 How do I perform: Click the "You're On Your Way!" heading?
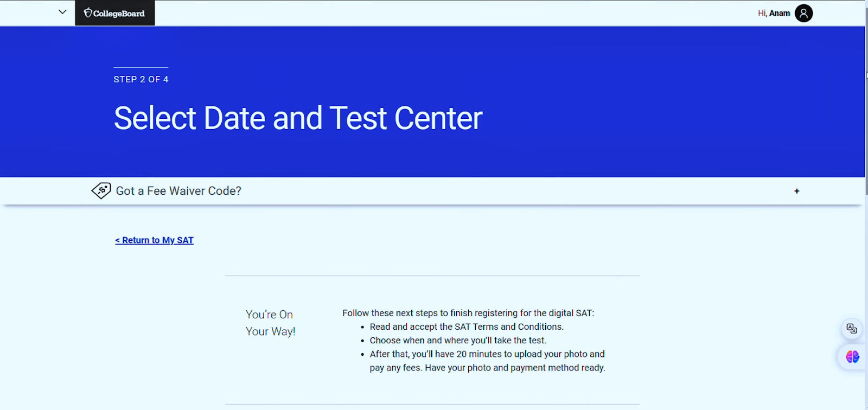[x=270, y=323]
